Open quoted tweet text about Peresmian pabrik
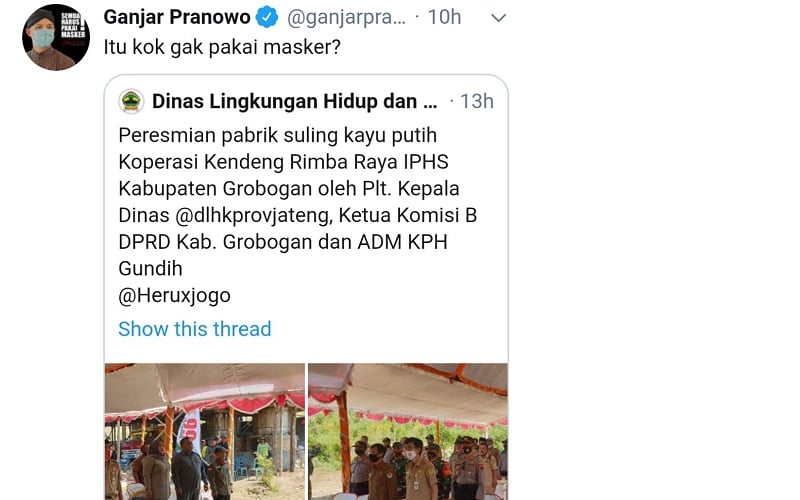This screenshot has width=800, height=500. [297, 215]
